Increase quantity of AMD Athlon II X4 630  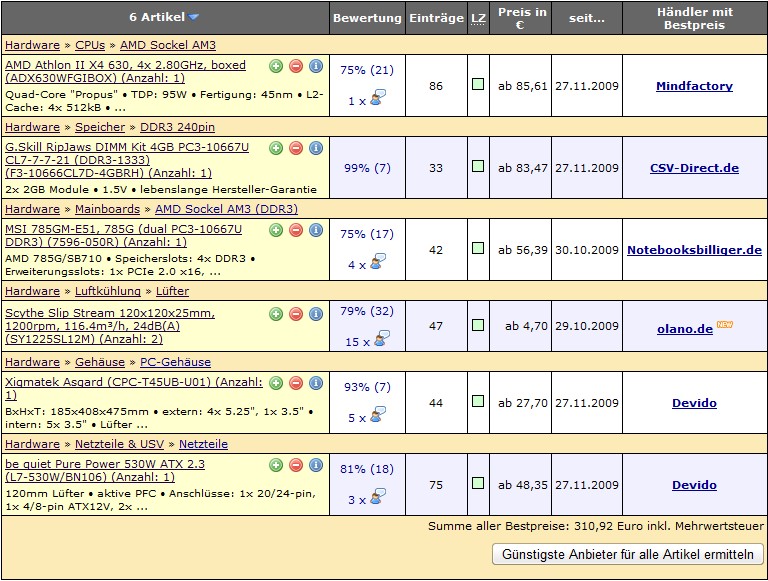point(276,66)
